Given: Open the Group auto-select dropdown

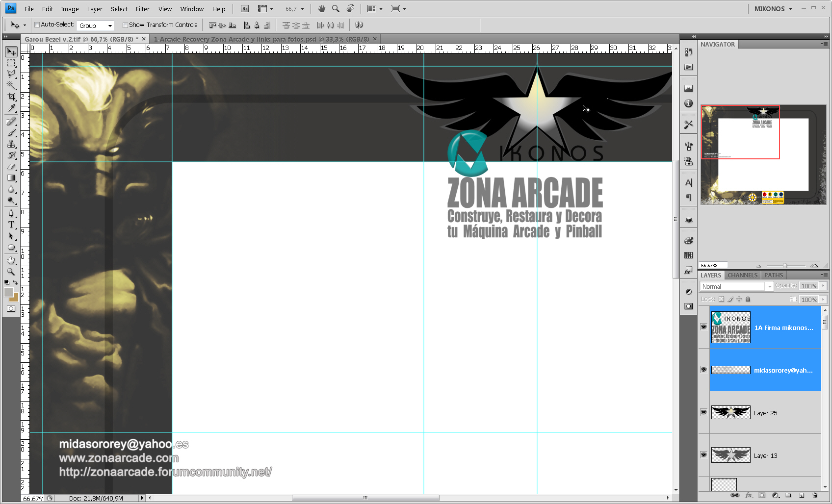Looking at the screenshot, I should point(96,25).
